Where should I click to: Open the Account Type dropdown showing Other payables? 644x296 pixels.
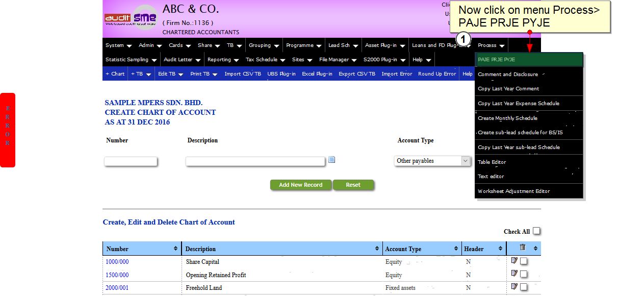tap(432, 161)
